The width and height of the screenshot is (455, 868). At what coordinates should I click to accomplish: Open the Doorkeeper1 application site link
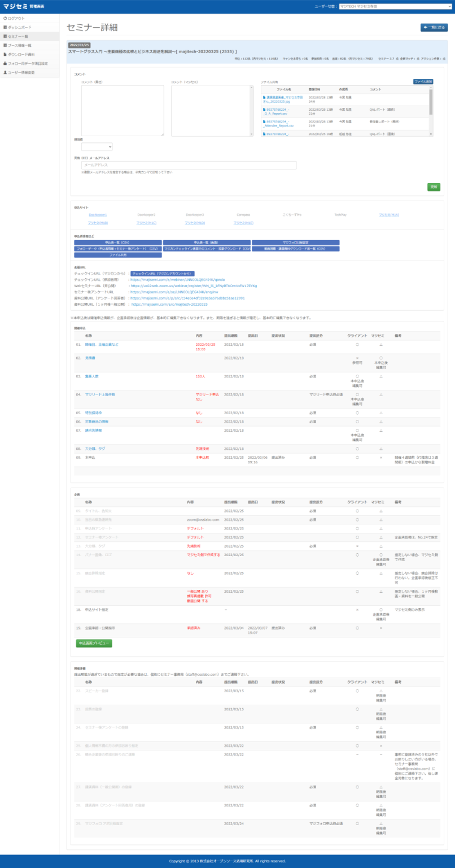click(98, 215)
